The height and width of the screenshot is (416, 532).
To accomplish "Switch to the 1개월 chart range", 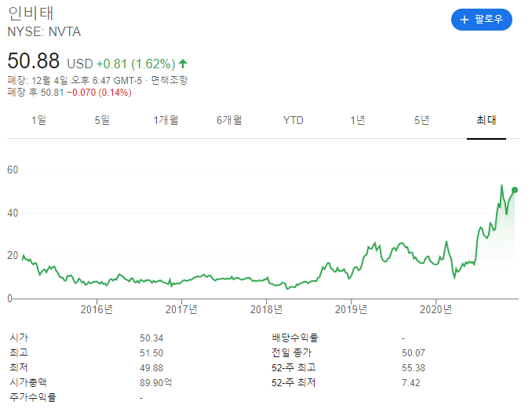I will [x=166, y=120].
